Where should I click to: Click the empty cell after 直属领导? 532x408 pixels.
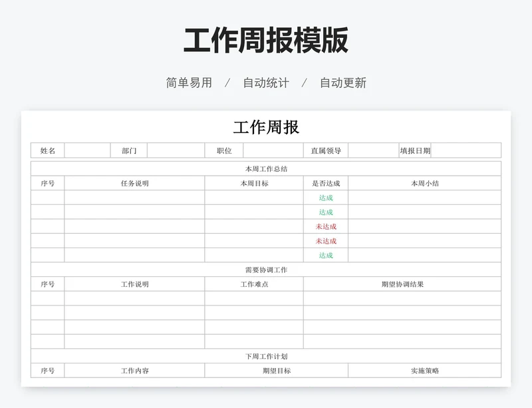(x=373, y=150)
